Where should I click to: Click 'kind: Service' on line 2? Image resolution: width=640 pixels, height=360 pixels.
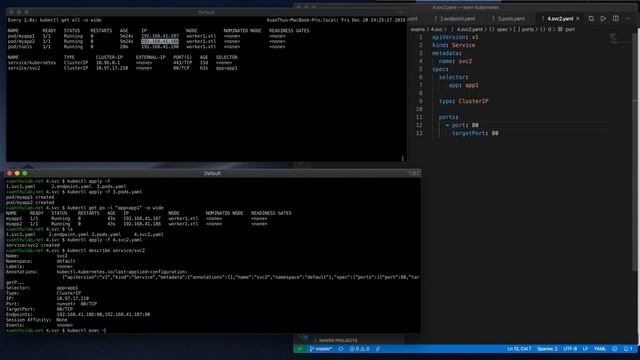tap(453, 45)
